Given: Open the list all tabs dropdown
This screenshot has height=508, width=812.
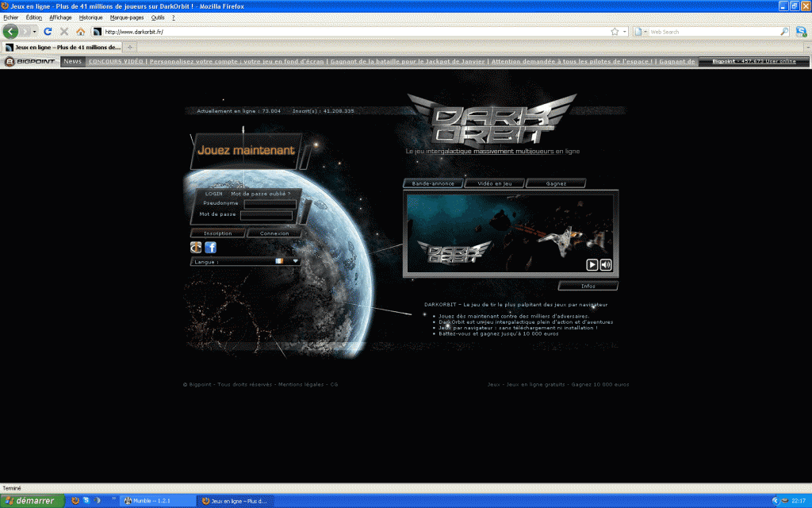Looking at the screenshot, I should [x=808, y=47].
